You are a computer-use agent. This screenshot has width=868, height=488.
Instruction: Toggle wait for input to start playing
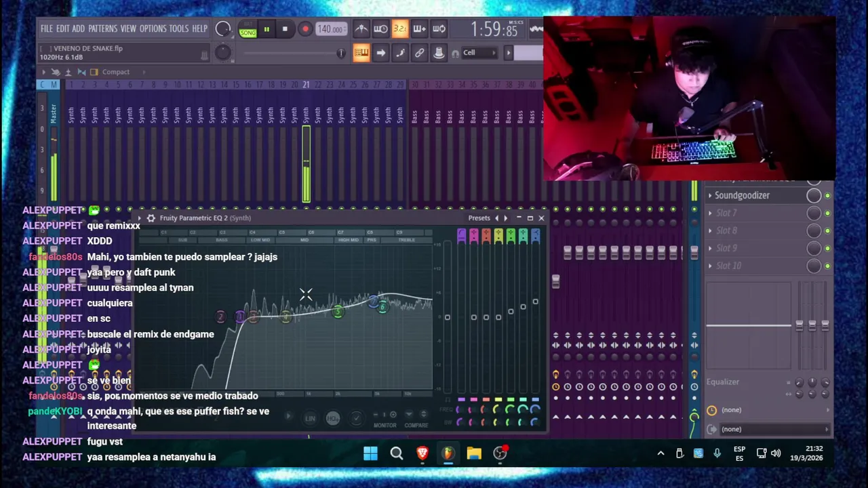[x=380, y=28]
